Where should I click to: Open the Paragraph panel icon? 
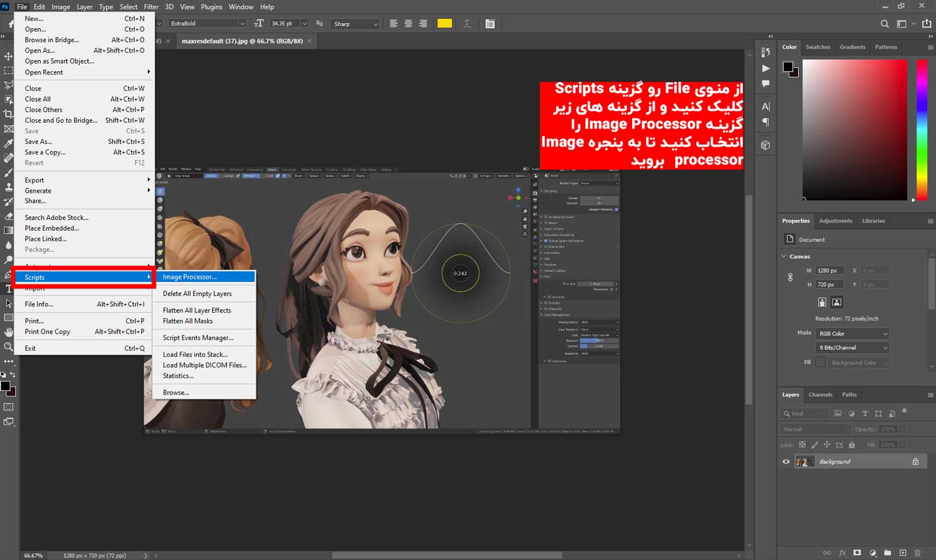coord(766,122)
